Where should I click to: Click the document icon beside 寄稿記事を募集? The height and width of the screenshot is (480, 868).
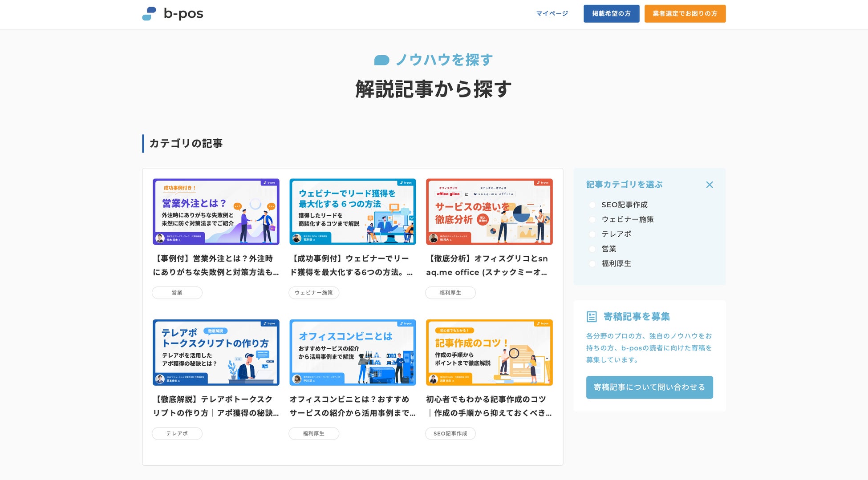click(592, 317)
